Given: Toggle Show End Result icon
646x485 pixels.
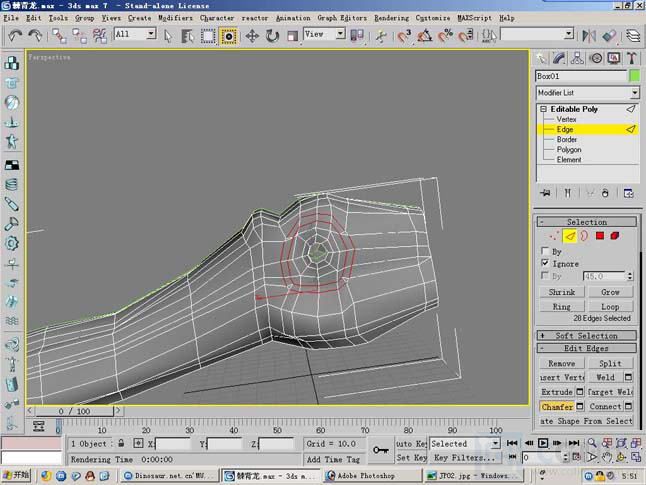Looking at the screenshot, I should (x=568, y=193).
